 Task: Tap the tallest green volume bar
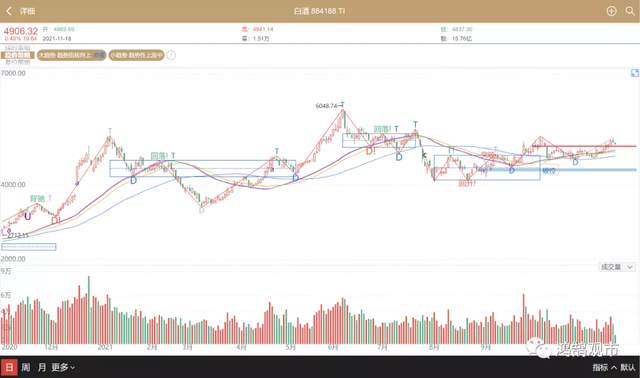pos(89,310)
